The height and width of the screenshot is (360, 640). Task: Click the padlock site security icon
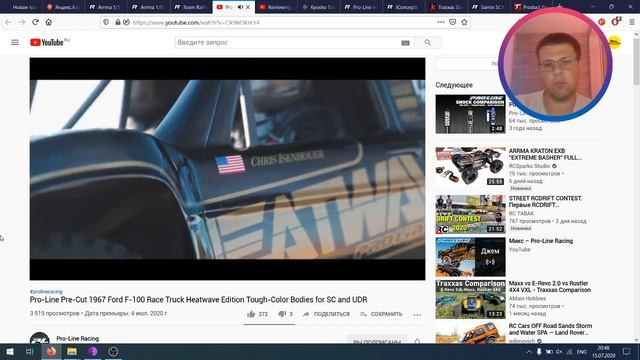click(118, 22)
